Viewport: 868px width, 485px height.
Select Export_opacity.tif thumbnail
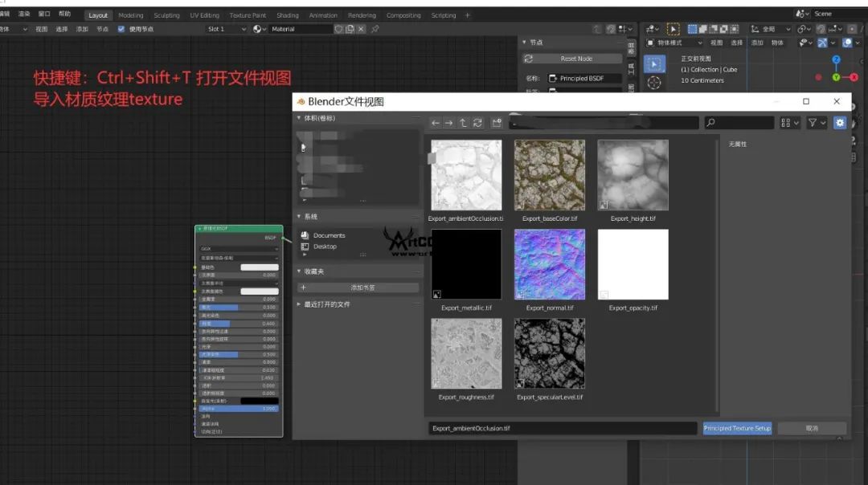click(x=633, y=264)
